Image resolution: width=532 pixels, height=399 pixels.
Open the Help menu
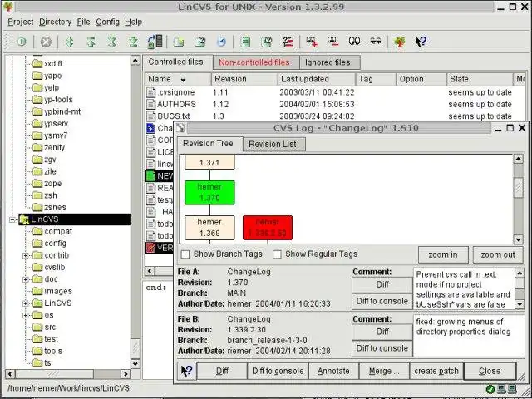click(133, 22)
